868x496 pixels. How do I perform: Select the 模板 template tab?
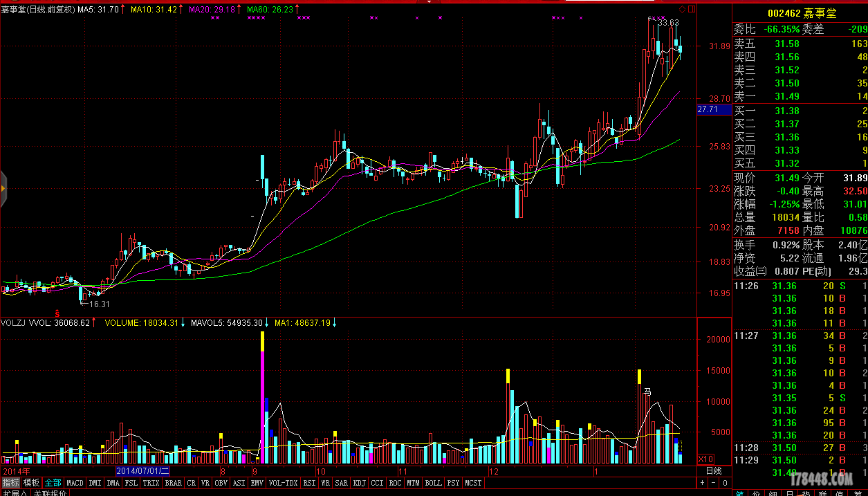click(x=32, y=483)
